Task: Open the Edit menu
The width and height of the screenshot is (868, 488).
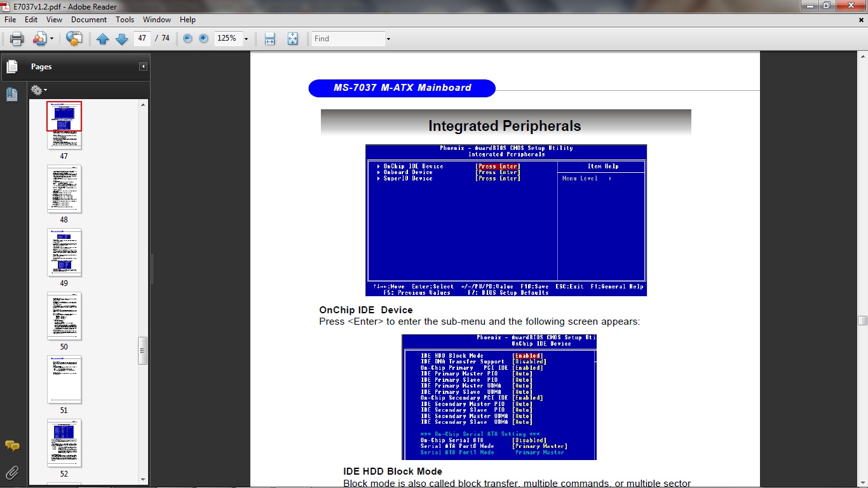Action: (31, 20)
